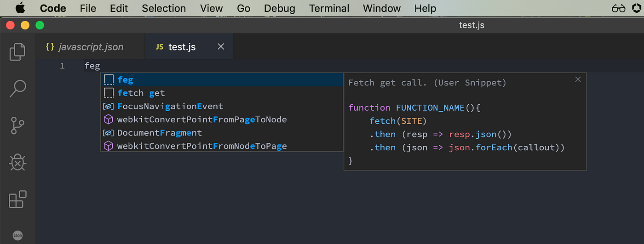Click the Json icon in activity bar
Viewport: 644px width, 244px height.
(x=17, y=235)
